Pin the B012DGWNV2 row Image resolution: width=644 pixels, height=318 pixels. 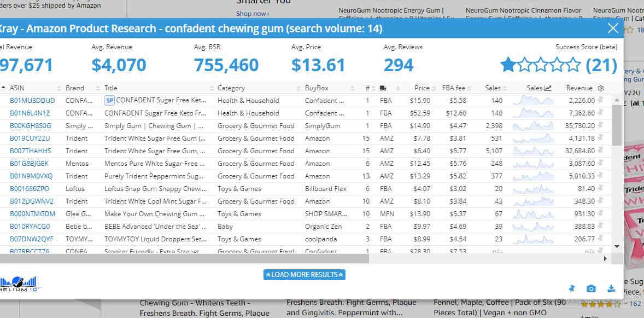[600, 201]
